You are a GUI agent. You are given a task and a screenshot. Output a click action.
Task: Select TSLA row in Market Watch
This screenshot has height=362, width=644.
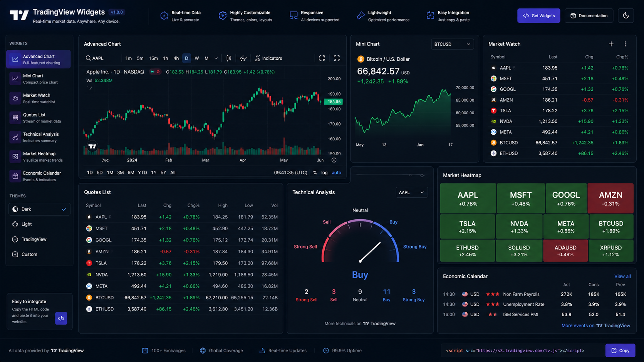click(559, 110)
